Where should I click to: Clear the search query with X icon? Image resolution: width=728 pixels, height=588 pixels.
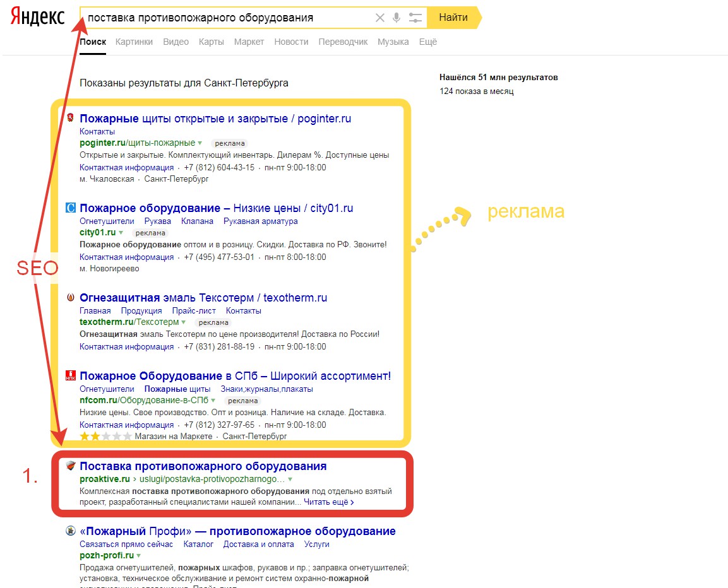380,18
